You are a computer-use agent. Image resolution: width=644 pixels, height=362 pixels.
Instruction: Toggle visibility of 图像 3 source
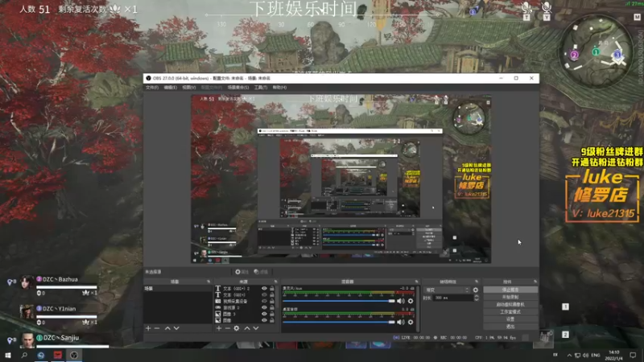click(x=264, y=314)
